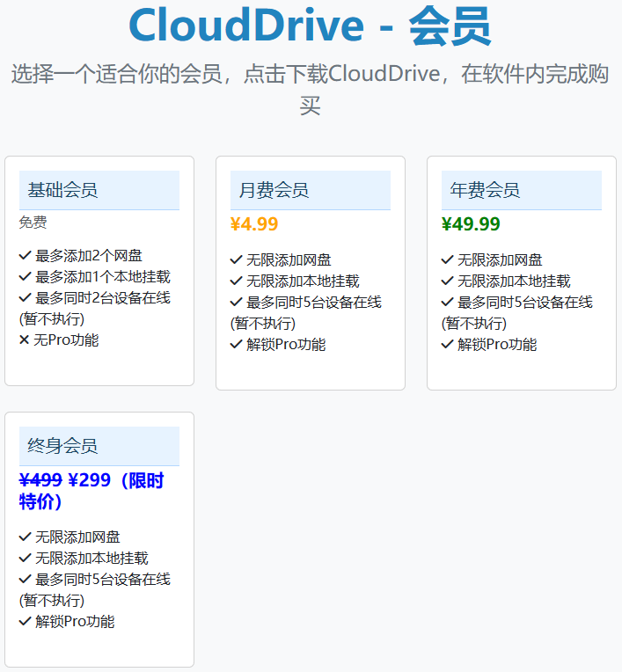Click 最多添加2个网盘 in basic plan
This screenshot has height=672, width=622.
coord(89,256)
